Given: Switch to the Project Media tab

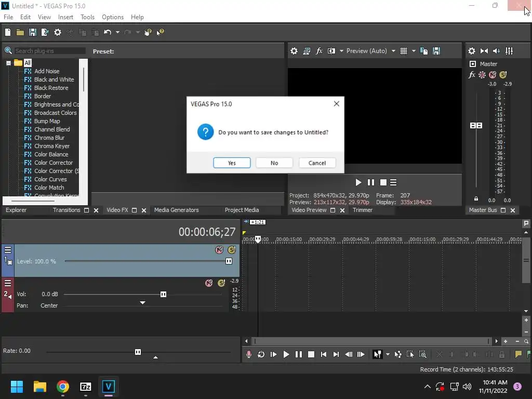Looking at the screenshot, I should click(x=242, y=210).
